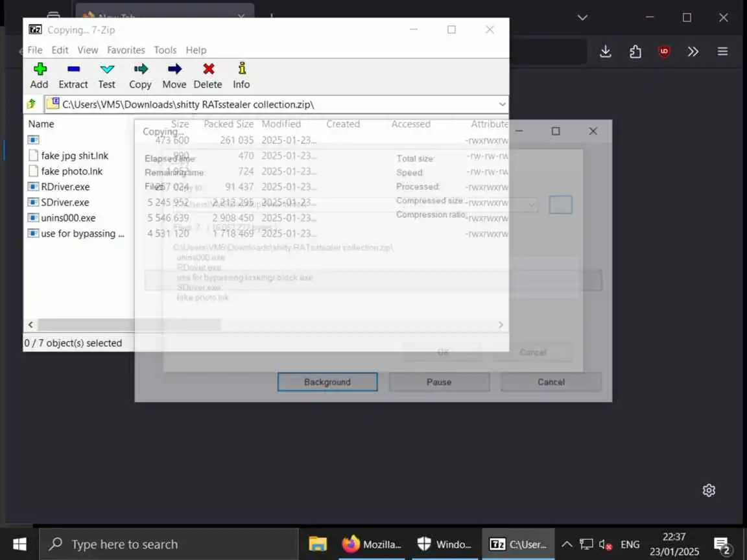Sort by the Packed Size column header
747x560 pixels.
coord(229,124)
